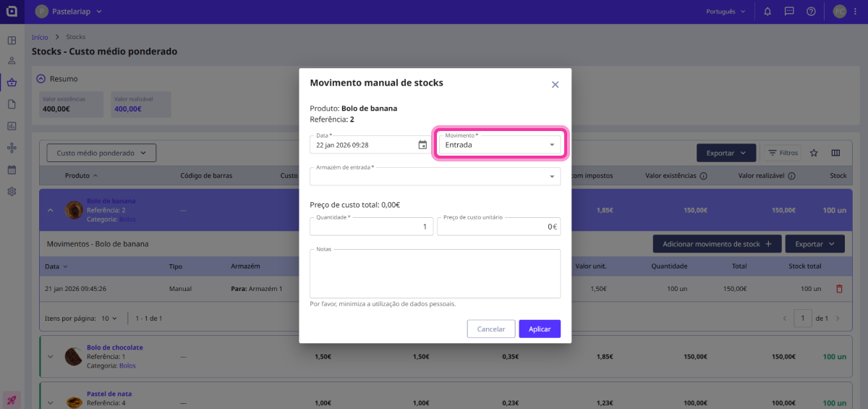Open the notifications bell icon

[x=767, y=12]
